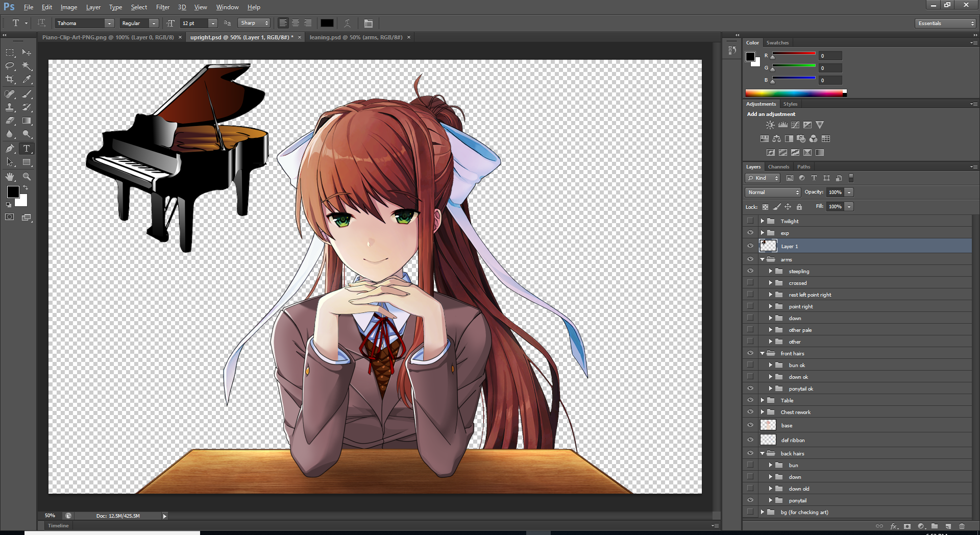The width and height of the screenshot is (980, 535).
Task: Toggle the character and paragraph panels
Action: pyautogui.click(x=369, y=23)
